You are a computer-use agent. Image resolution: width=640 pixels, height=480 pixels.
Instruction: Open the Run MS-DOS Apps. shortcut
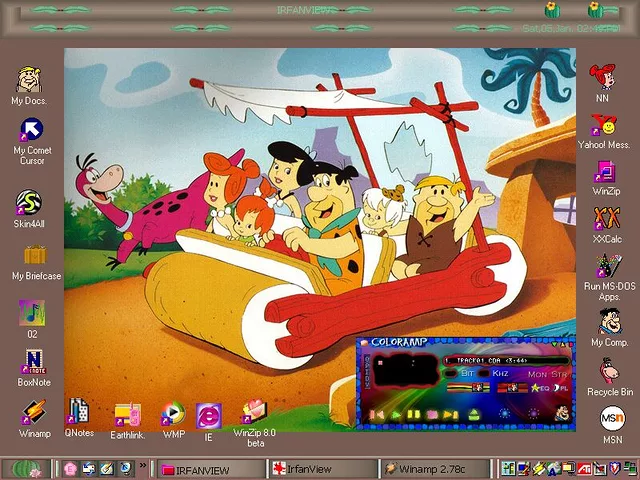[609, 277]
